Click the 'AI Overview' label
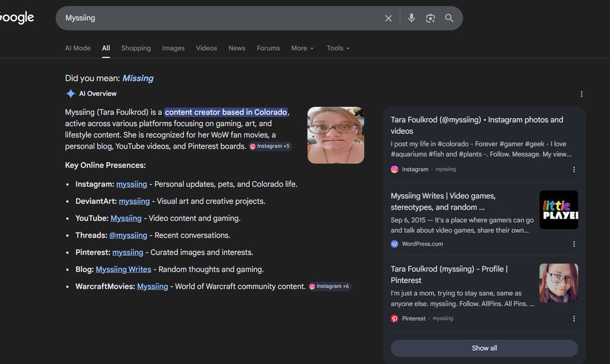 tap(98, 94)
